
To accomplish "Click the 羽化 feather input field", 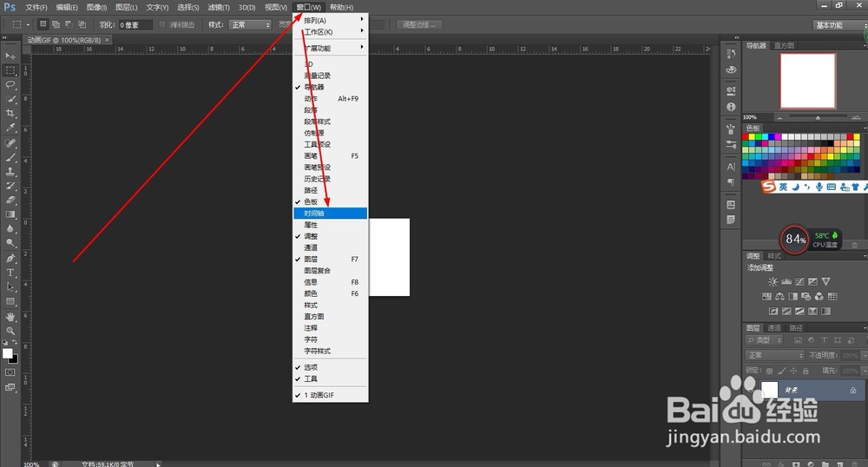I will [135, 25].
